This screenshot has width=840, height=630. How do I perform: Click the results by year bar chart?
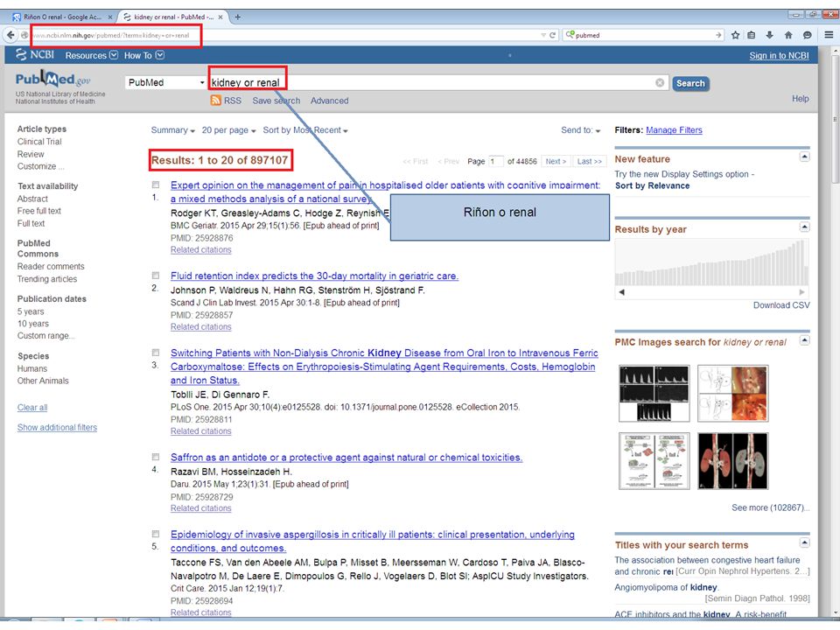(712, 262)
